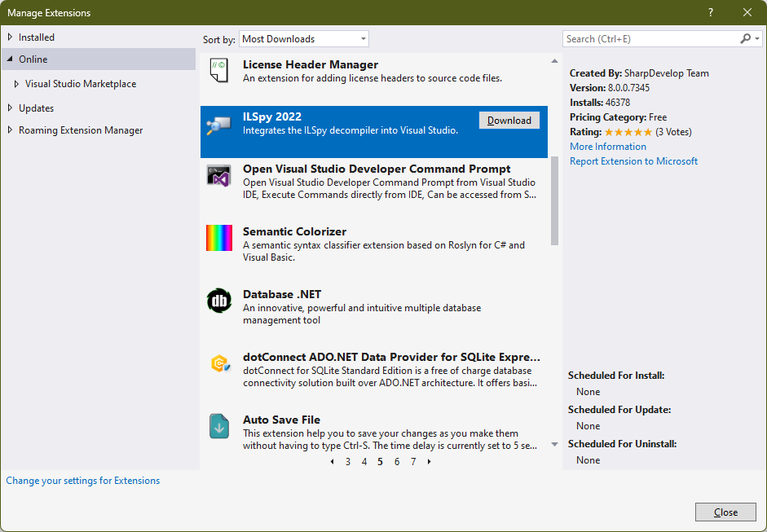Click the Database .NET db icon

(219, 301)
